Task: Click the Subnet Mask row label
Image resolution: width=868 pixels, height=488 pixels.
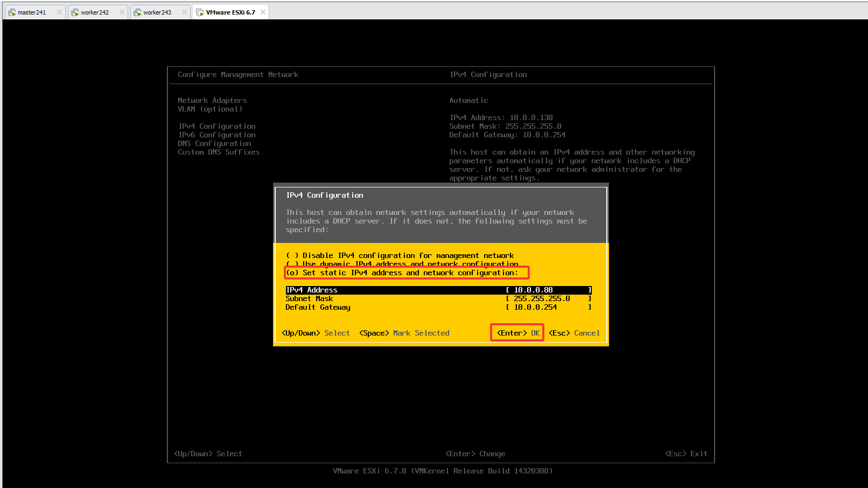Action: coord(309,298)
